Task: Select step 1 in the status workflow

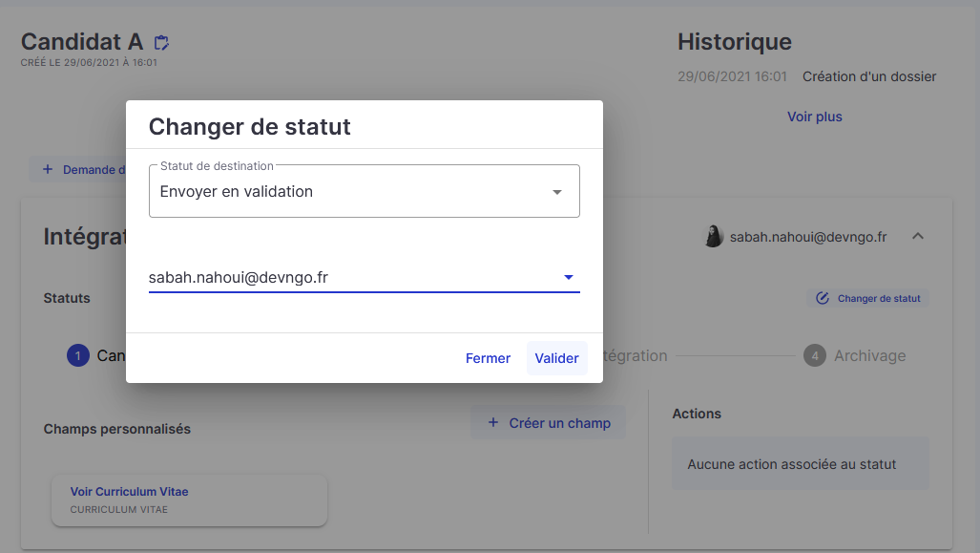Action: click(x=78, y=354)
